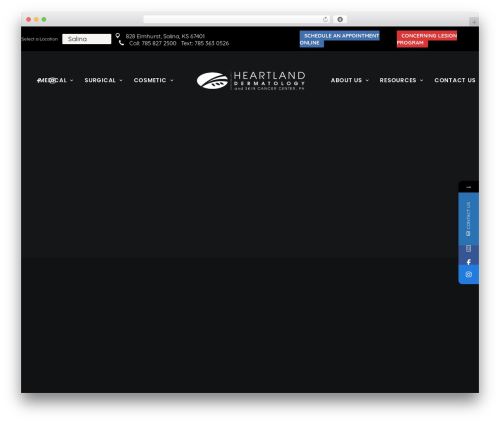
Task: Click the Call 785 827 2500 number
Action: (x=153, y=43)
